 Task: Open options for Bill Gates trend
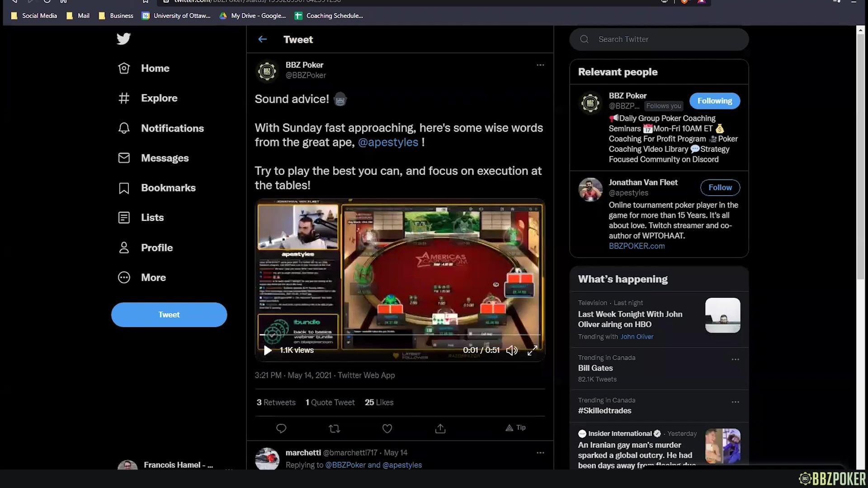point(735,360)
